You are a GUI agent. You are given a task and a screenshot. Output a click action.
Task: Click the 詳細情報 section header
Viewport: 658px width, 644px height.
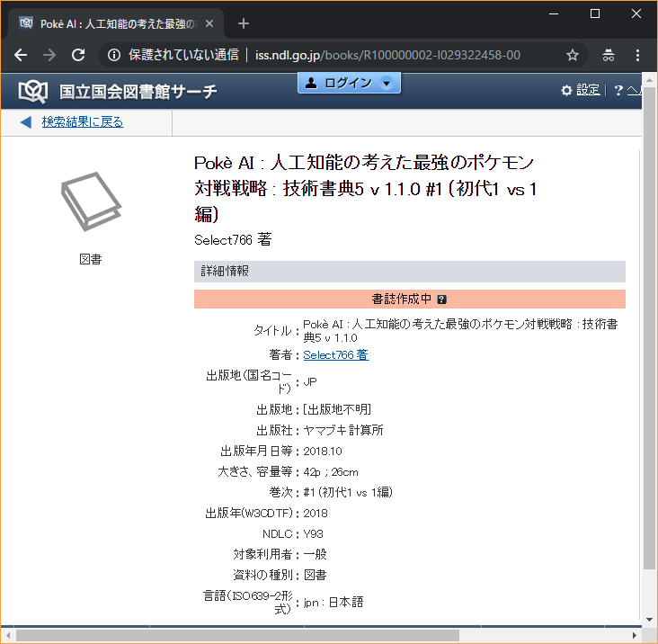pos(410,272)
